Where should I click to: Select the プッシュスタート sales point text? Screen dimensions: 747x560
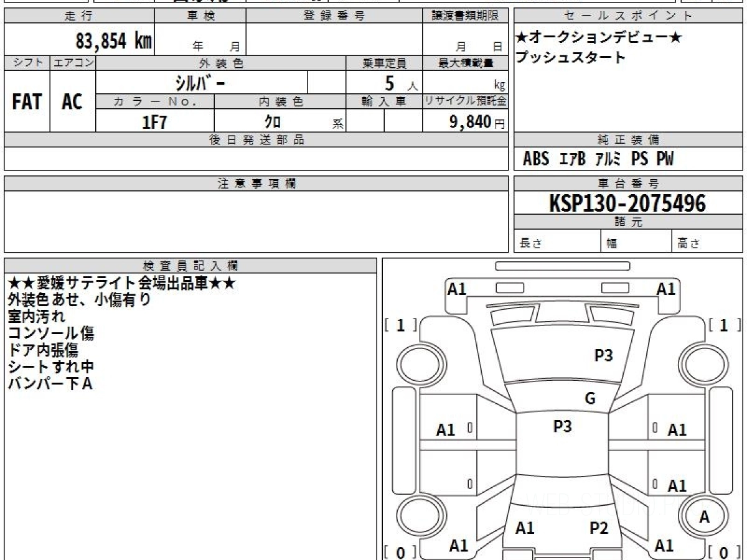pyautogui.click(x=570, y=58)
